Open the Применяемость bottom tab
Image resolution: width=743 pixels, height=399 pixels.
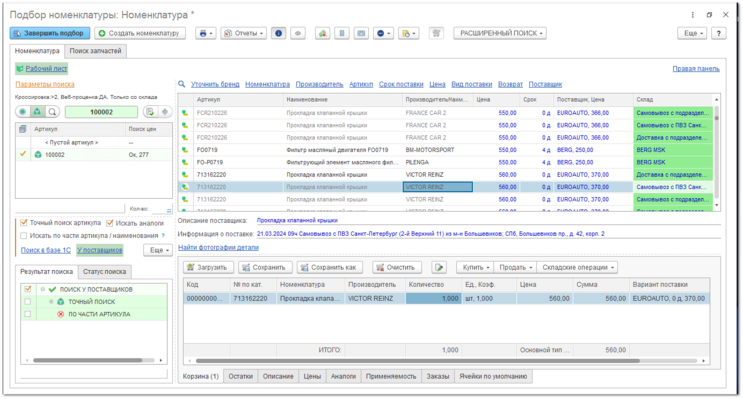(x=391, y=376)
